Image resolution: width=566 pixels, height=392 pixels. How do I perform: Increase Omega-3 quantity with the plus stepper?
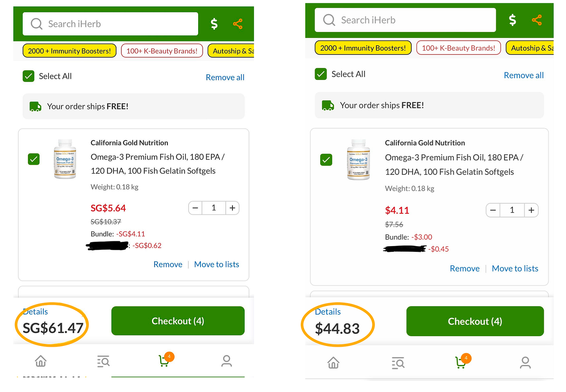tap(232, 208)
